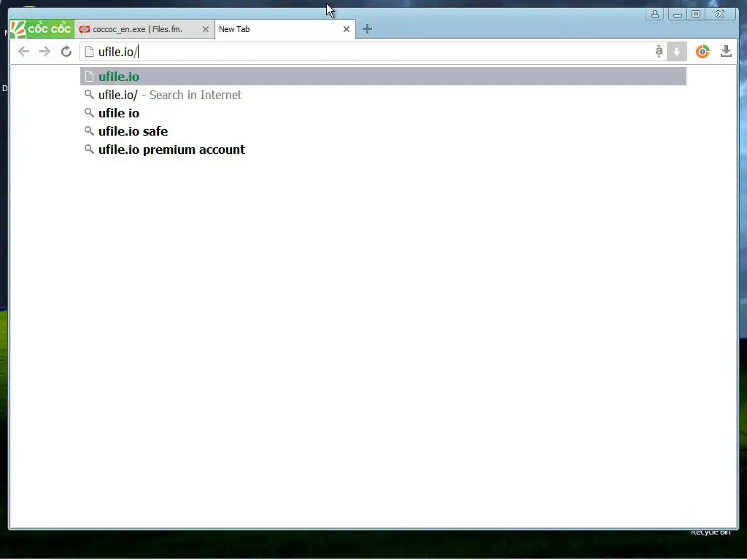Click the page icon in the address bar
747x560 pixels.
pos(89,52)
